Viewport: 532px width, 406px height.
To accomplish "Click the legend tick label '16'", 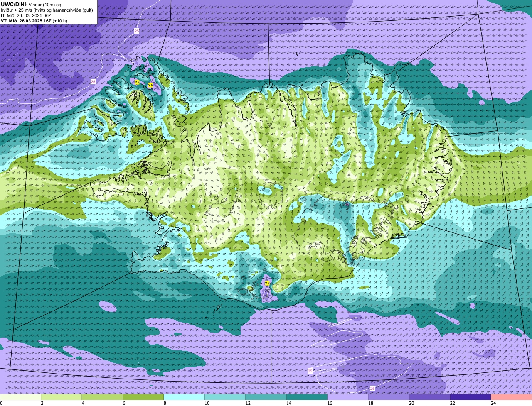I will click(x=330, y=403).
